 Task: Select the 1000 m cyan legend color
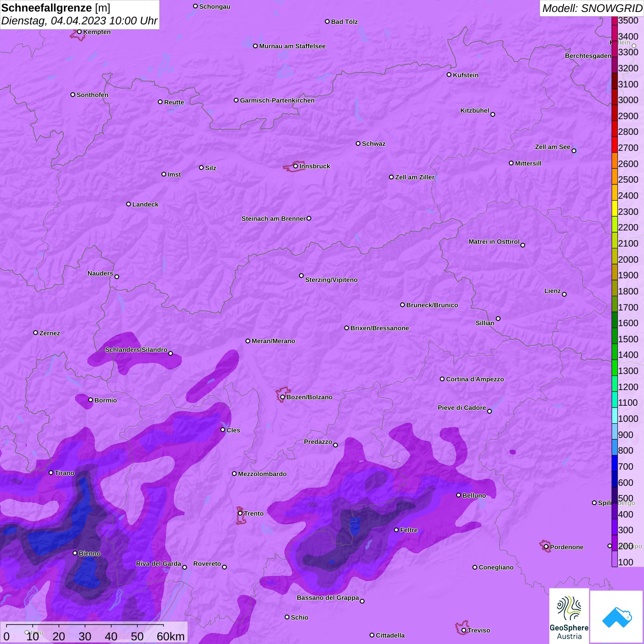615,415
